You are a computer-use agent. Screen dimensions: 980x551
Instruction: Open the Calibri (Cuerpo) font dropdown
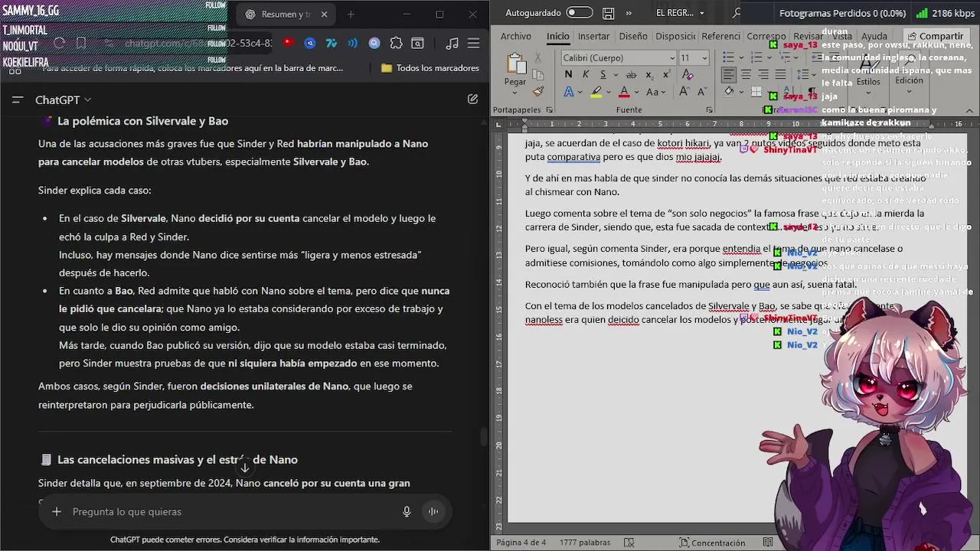672,58
